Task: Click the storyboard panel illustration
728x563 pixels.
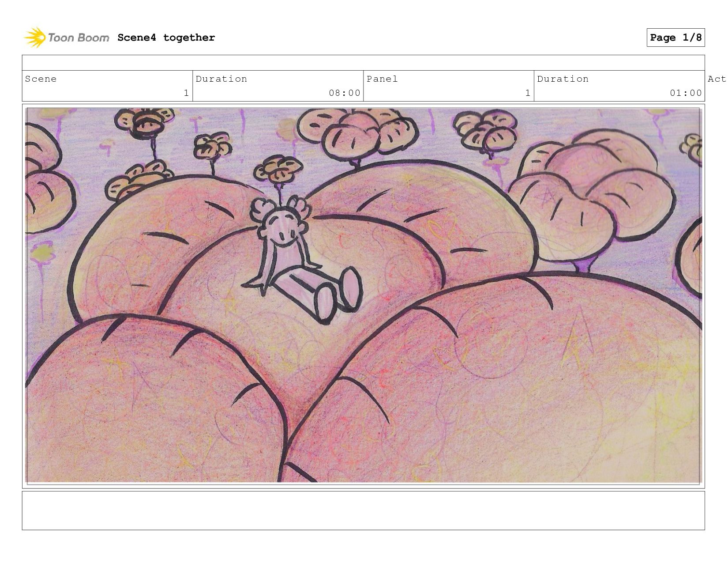Action: pos(363,295)
